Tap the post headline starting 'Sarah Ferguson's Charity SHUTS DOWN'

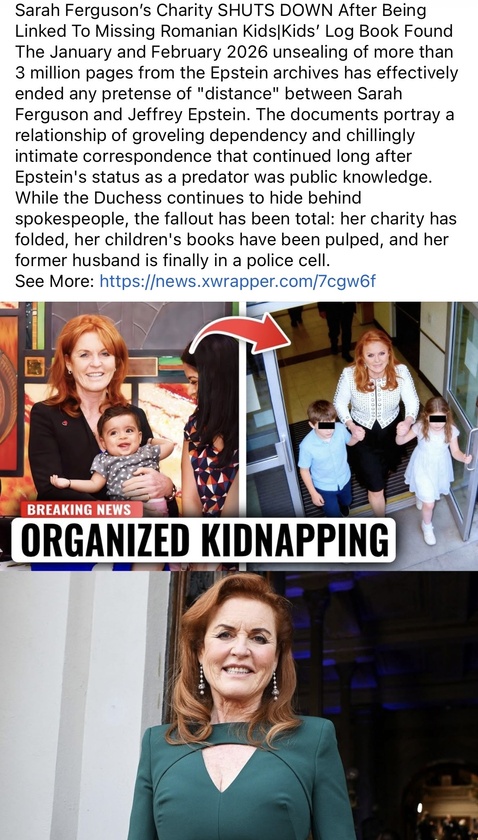(234, 20)
